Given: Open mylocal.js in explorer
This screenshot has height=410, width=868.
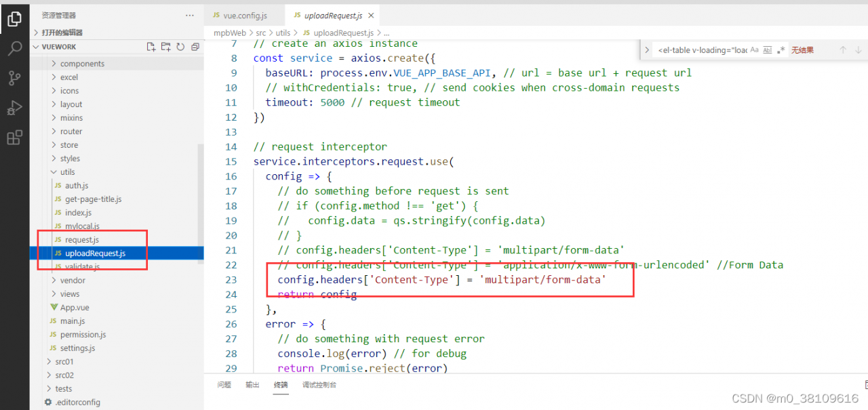Looking at the screenshot, I should tap(82, 226).
